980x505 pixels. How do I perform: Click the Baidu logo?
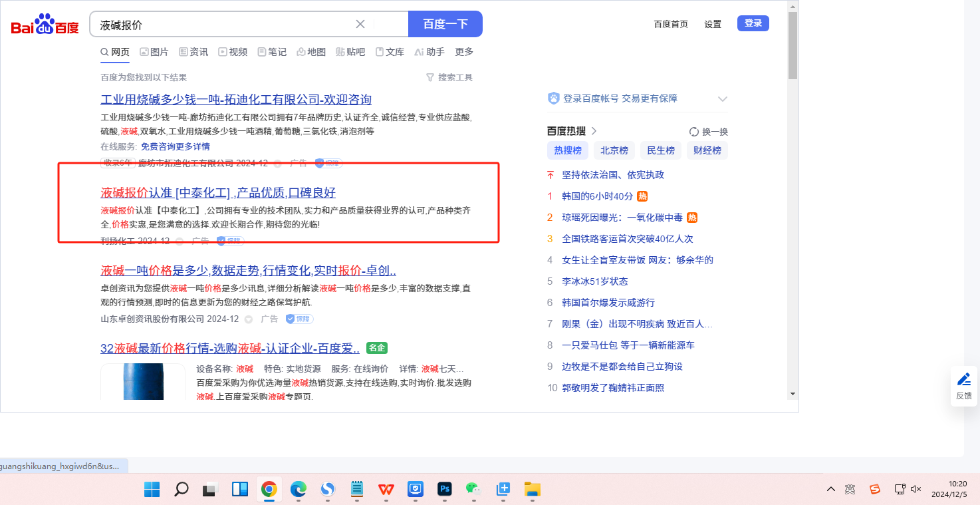45,25
